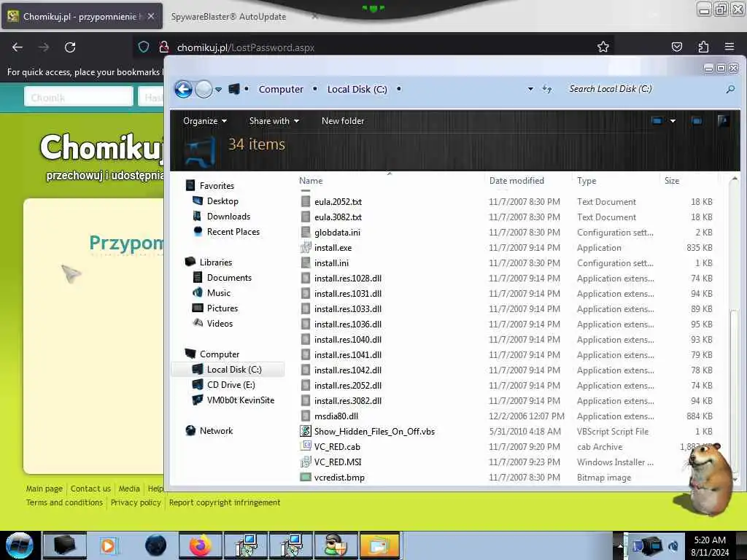Viewport: 747px width, 560px height.
Task: Open Videos library in navigation pane
Action: tap(220, 323)
